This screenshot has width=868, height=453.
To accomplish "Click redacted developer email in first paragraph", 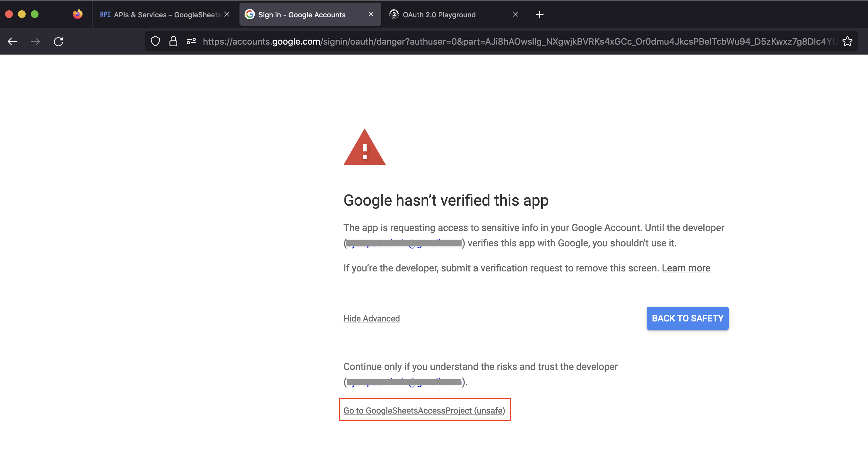I will point(404,243).
